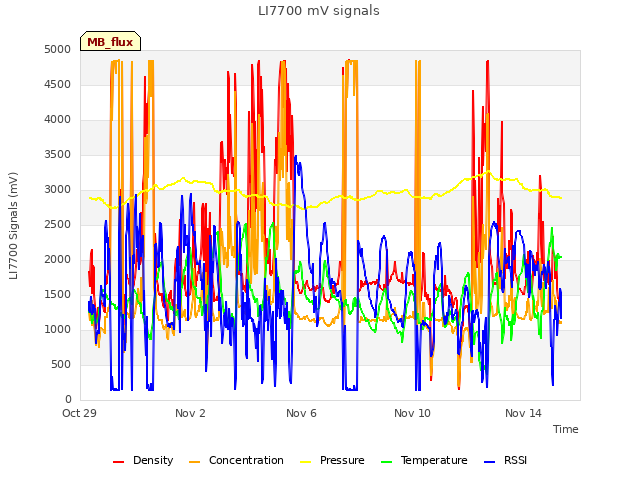Click the Oct 29 x-axis tick label

click(x=79, y=413)
